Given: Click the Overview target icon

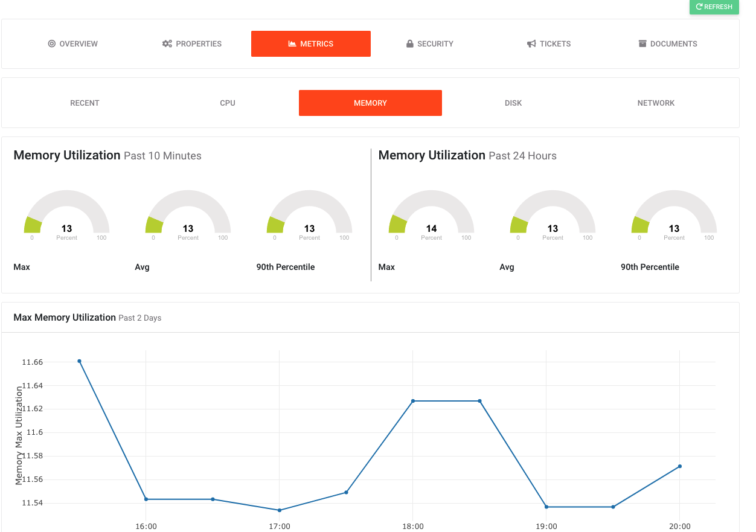Looking at the screenshot, I should (x=52, y=44).
